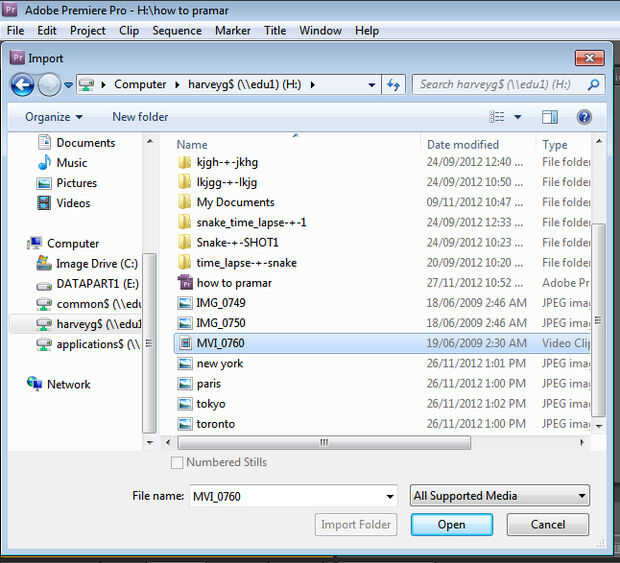The image size is (620, 563).
Task: Open the Organize dropdown menu
Action: click(54, 117)
